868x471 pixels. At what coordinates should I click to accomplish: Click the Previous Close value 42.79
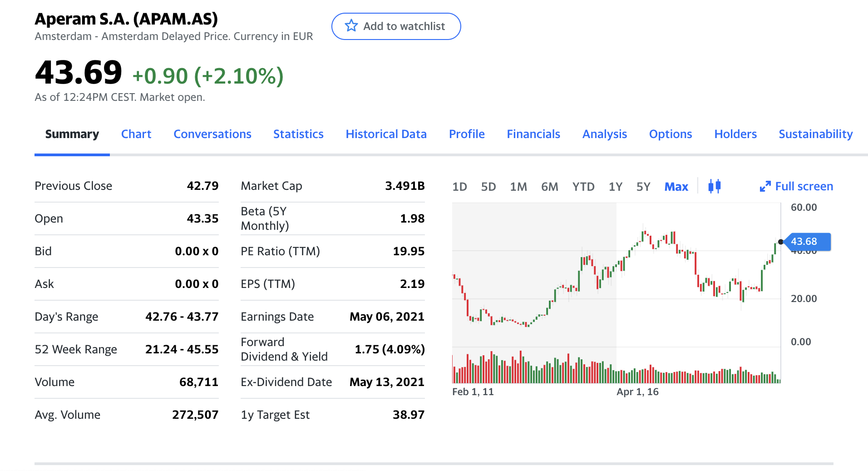tap(202, 186)
